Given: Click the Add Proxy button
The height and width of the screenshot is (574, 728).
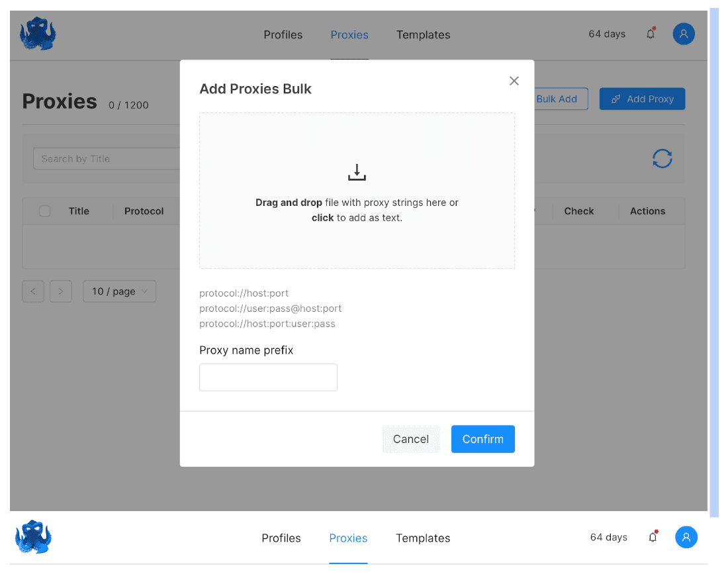Looking at the screenshot, I should (642, 99).
